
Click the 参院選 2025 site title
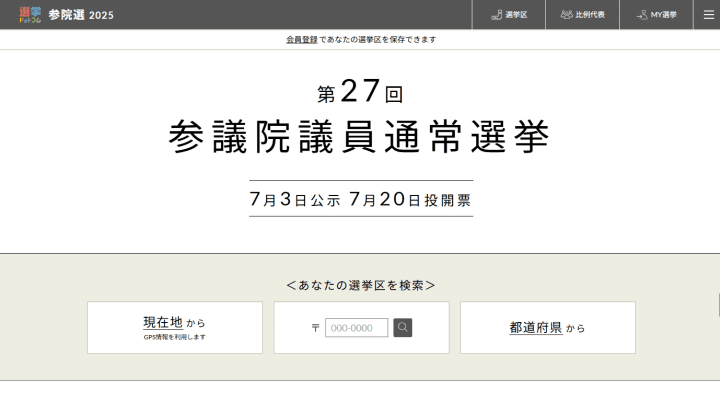81,15
